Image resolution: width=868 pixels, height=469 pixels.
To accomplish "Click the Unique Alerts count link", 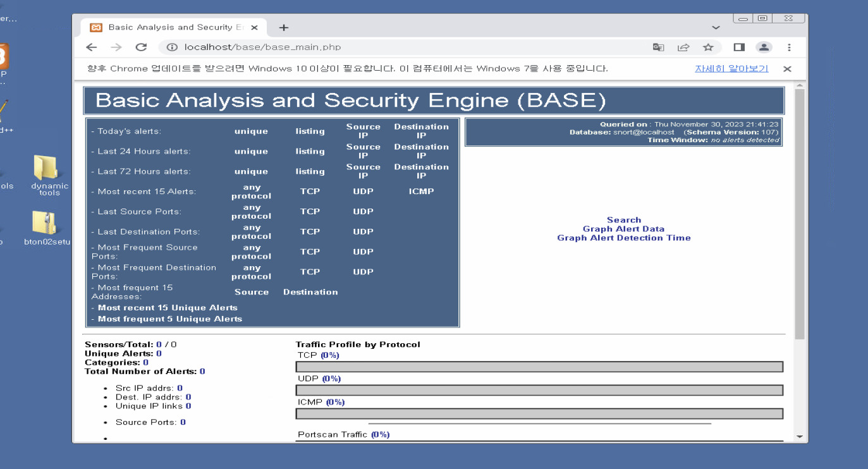I will point(159,354).
